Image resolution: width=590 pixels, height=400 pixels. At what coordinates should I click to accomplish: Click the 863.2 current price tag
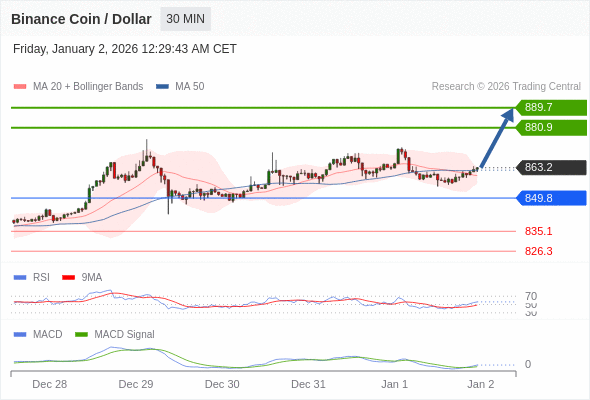551,167
